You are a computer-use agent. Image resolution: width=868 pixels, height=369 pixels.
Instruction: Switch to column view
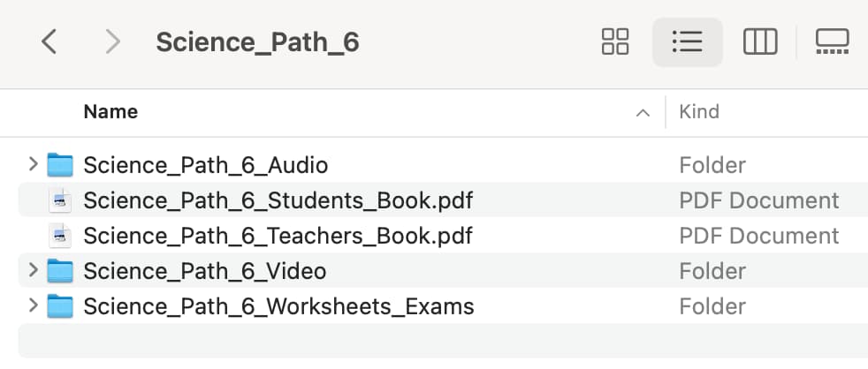click(x=760, y=42)
